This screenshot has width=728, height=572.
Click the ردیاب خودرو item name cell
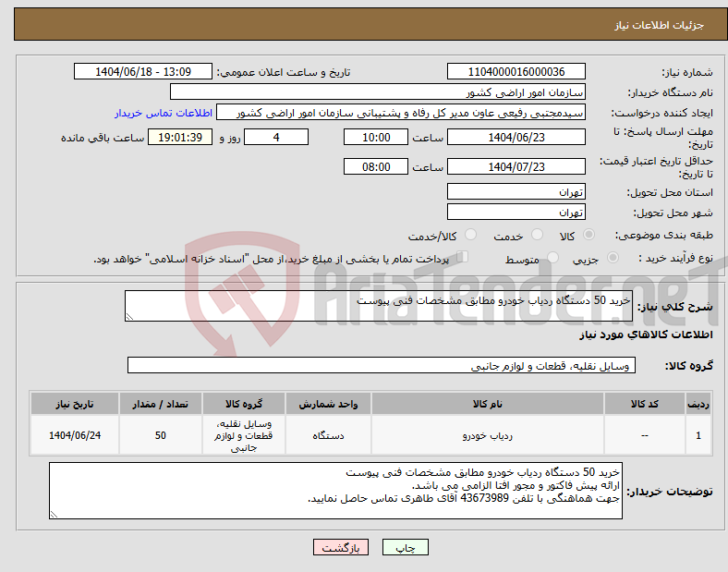click(488, 435)
